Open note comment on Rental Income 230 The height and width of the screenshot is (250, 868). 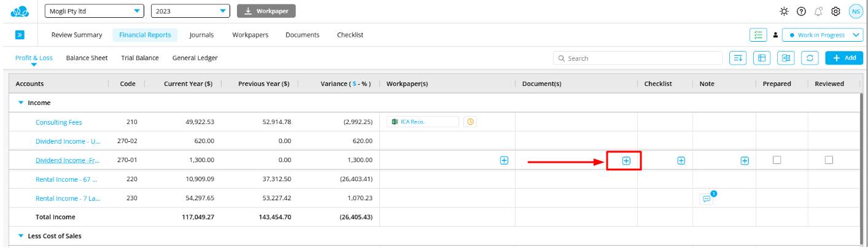point(707,198)
